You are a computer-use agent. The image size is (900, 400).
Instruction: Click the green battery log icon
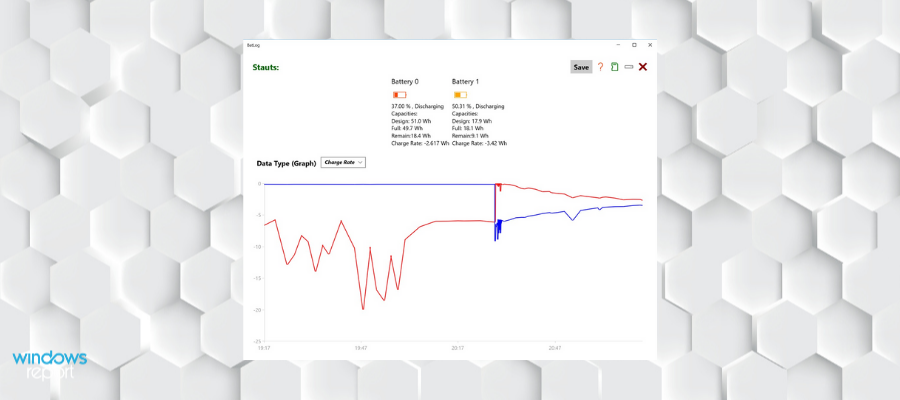[614, 67]
